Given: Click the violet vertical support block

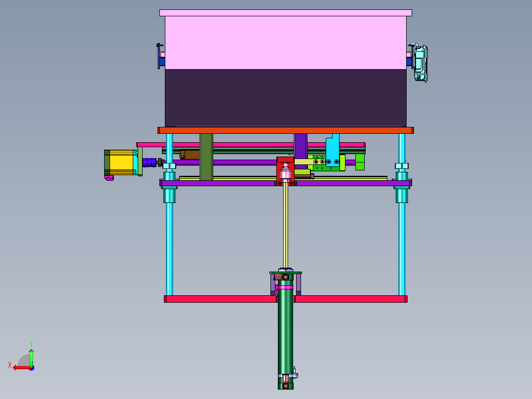Looking at the screenshot, I should click(301, 146).
